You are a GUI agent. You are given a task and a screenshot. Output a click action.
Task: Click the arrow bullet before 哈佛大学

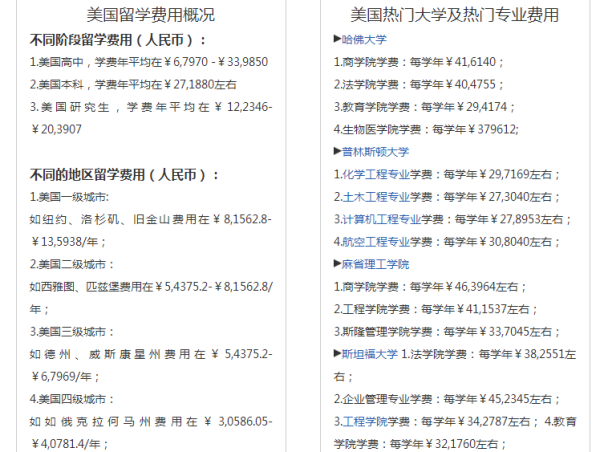(337, 39)
